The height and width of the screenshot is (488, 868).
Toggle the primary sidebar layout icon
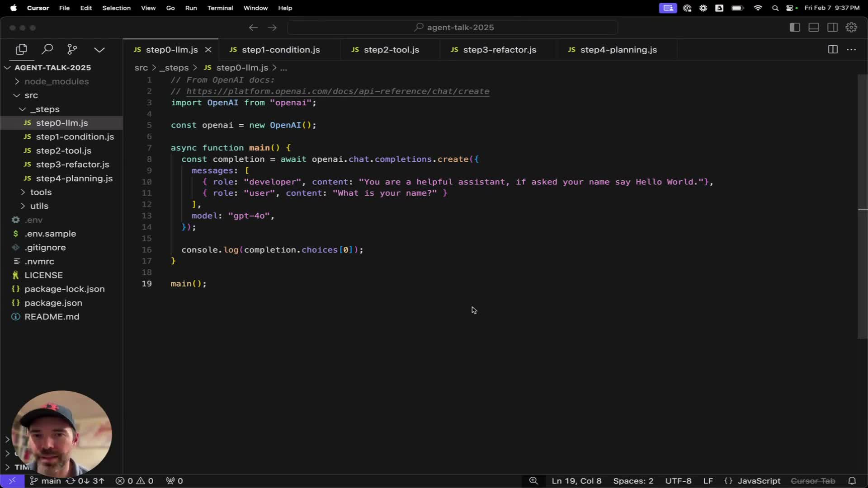click(795, 28)
